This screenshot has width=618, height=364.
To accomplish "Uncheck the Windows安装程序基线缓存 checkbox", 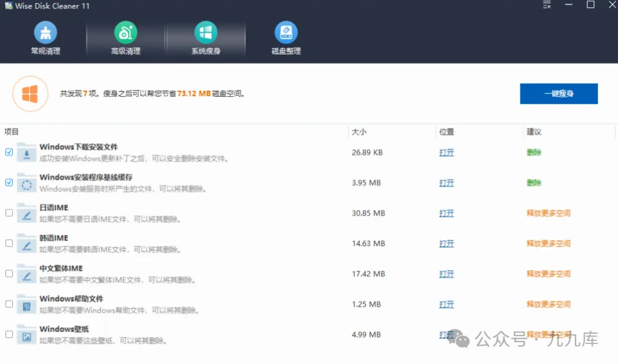I will pyautogui.click(x=9, y=182).
